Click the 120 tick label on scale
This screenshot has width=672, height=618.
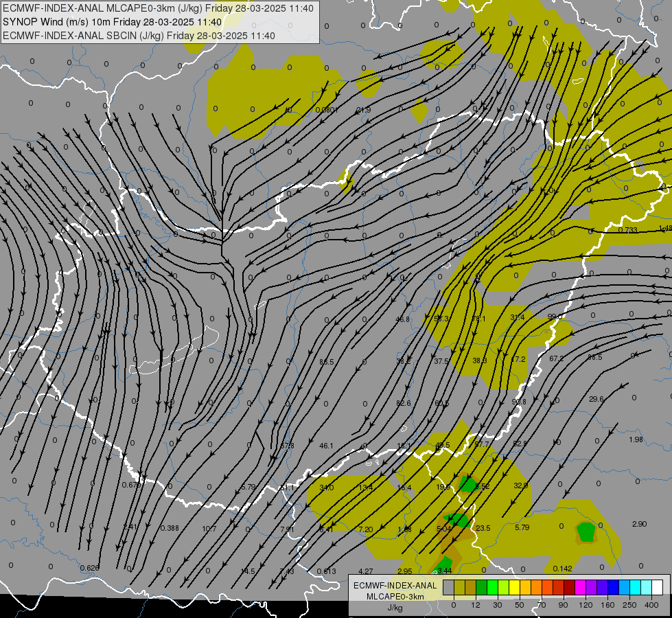tap(586, 605)
